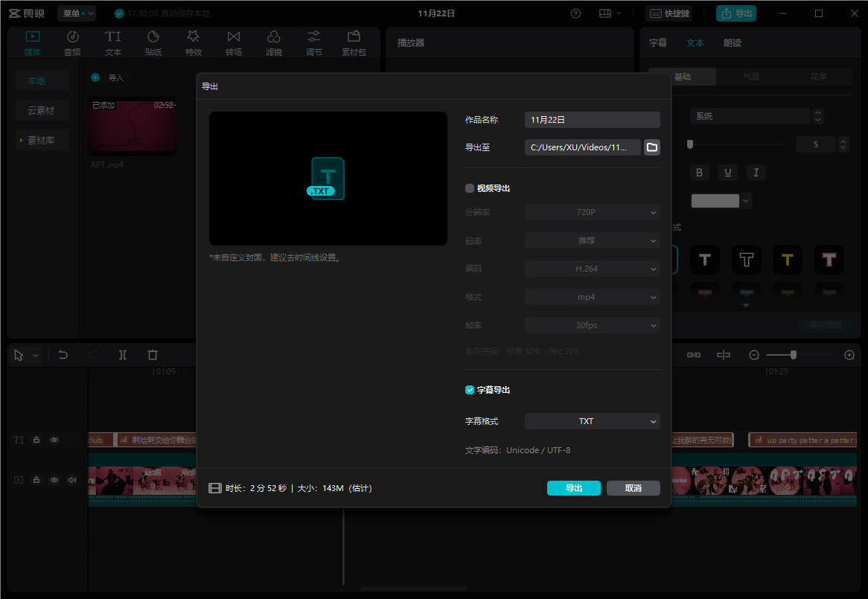Open the help question mark icon

pos(576,13)
